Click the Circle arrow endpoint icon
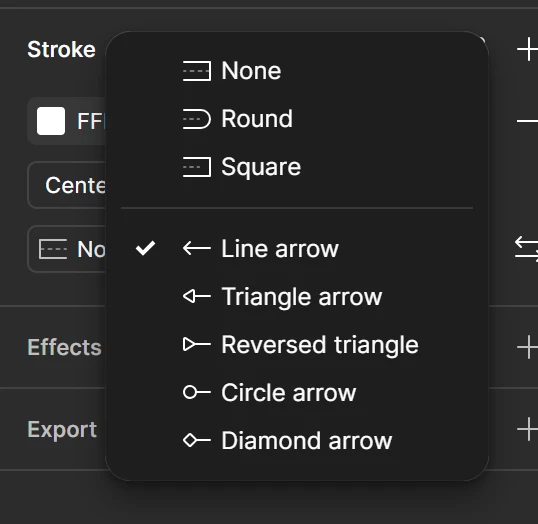This screenshot has height=524, width=538. tap(197, 392)
